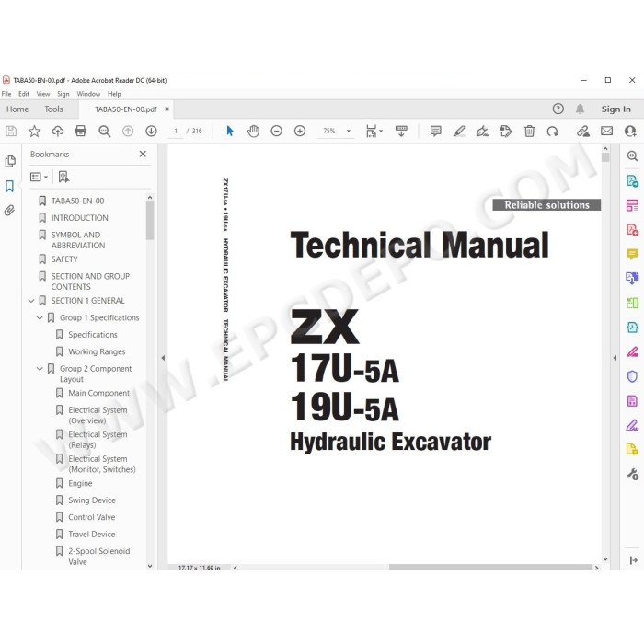Open Main Component bookmark
The image size is (644, 644).
[x=98, y=394]
